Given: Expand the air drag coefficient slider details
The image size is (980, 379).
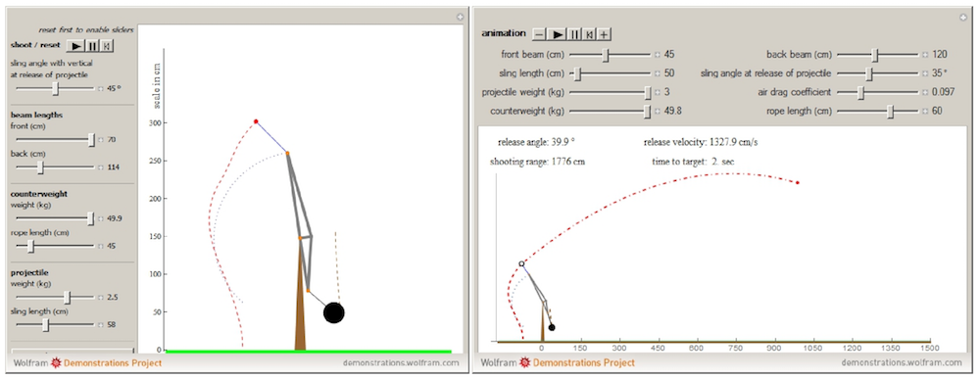Looking at the screenshot, I should (x=924, y=92).
